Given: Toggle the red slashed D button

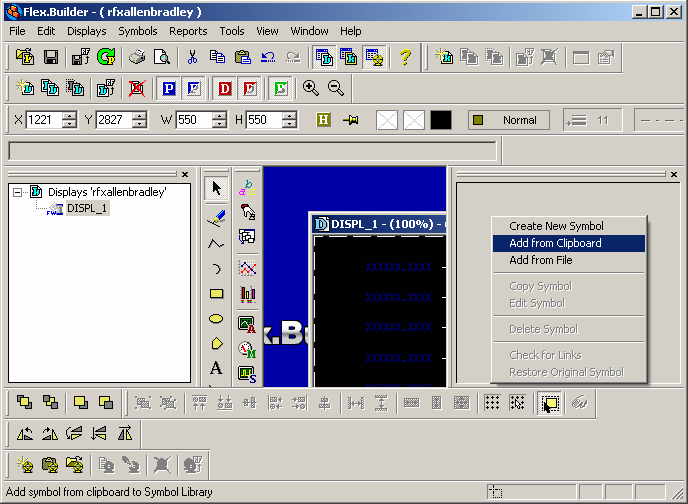Looking at the screenshot, I should (x=250, y=88).
